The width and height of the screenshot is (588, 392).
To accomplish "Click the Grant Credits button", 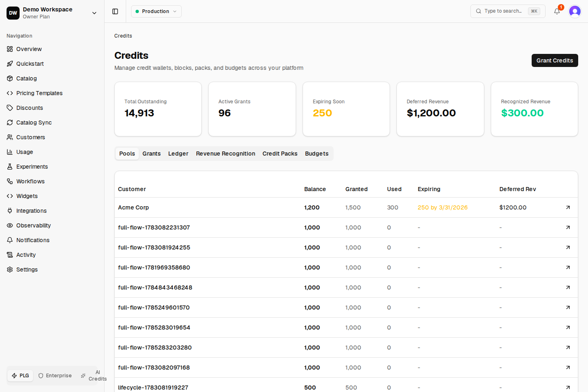I will tap(555, 60).
